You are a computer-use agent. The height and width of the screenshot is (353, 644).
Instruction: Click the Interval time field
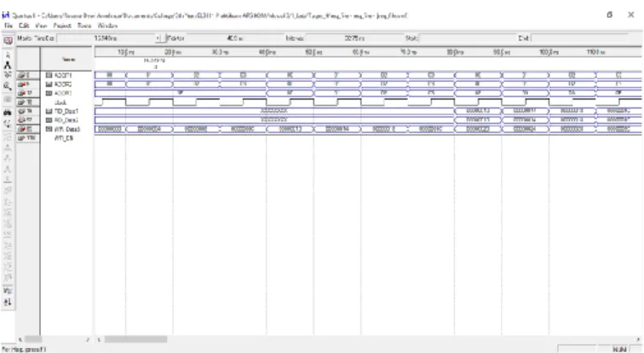click(354, 38)
